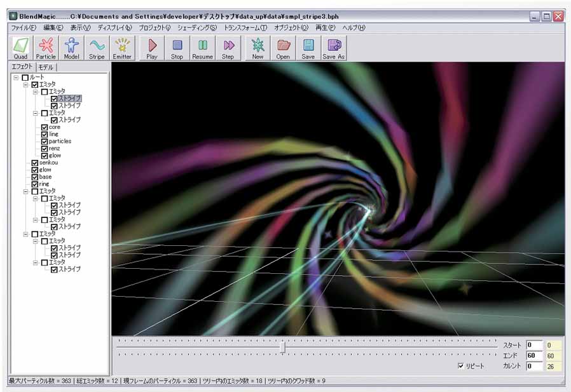571x392 pixels.
Task: Switch to the モデル tab
Action: click(x=46, y=67)
